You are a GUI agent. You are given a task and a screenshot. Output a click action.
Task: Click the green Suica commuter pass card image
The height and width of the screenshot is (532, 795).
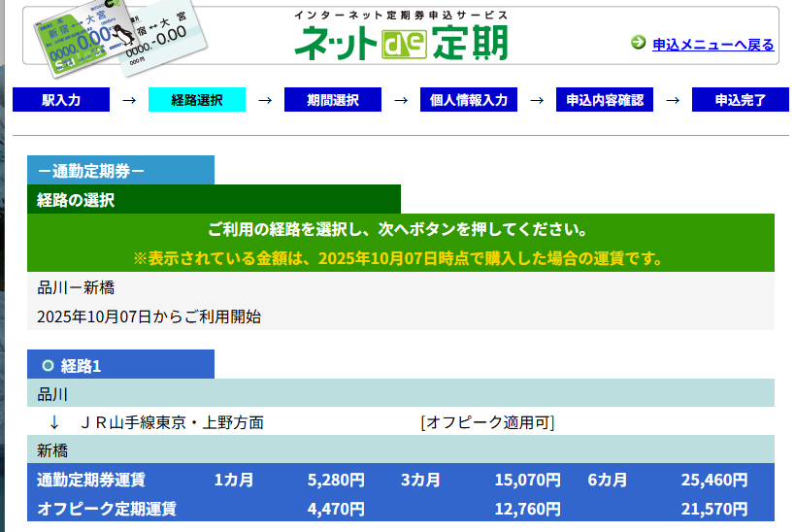click(70, 41)
